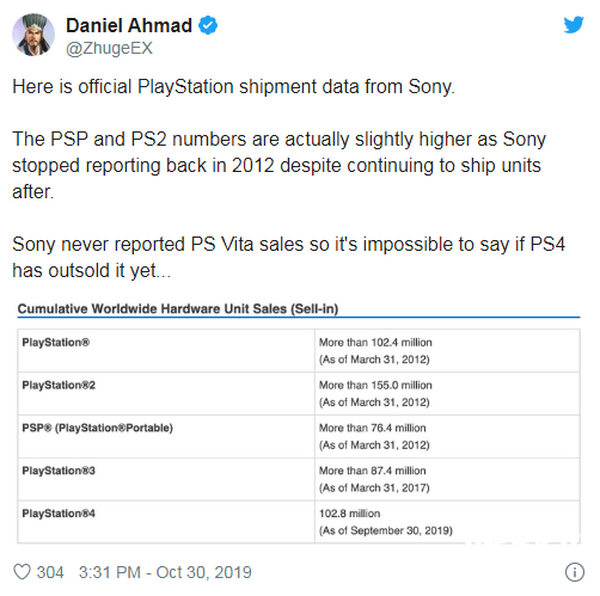Click the Twitter bird logo
Image resolution: width=600 pixels, height=596 pixels.
(573, 25)
